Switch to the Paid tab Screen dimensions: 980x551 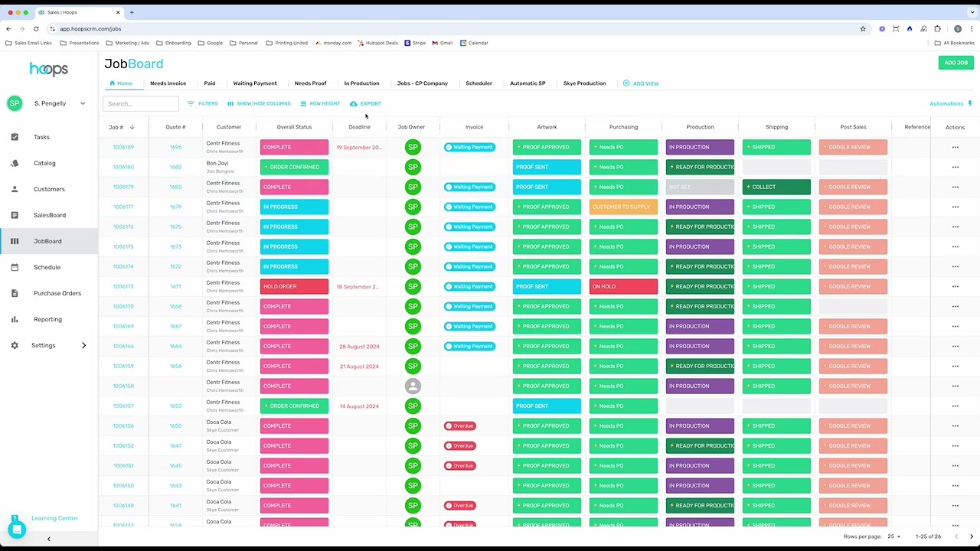[x=210, y=83]
